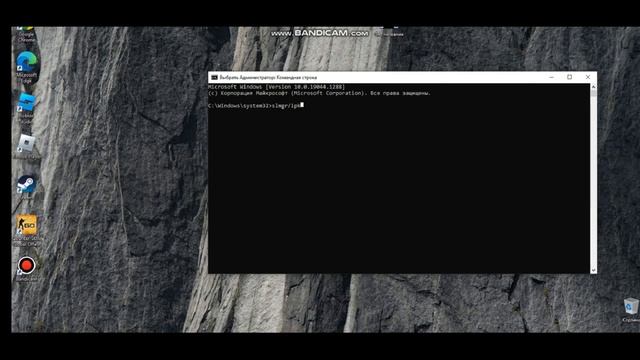
Task: Click the slmgr /ipk command line text
Action: (x=256, y=106)
